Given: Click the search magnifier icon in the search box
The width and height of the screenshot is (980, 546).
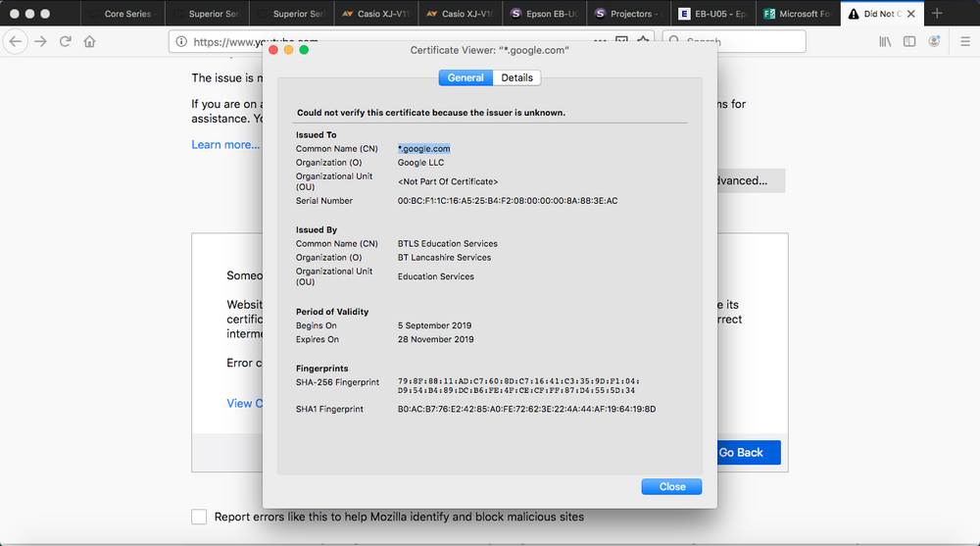Looking at the screenshot, I should [x=674, y=41].
